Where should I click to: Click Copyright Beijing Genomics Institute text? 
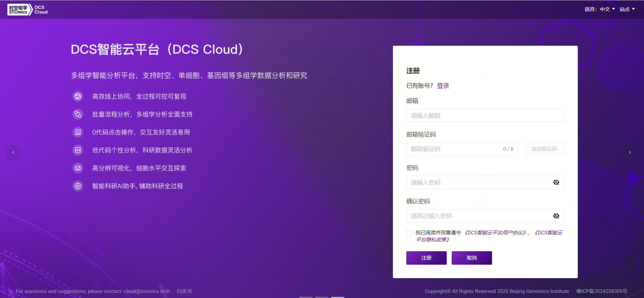(497, 291)
